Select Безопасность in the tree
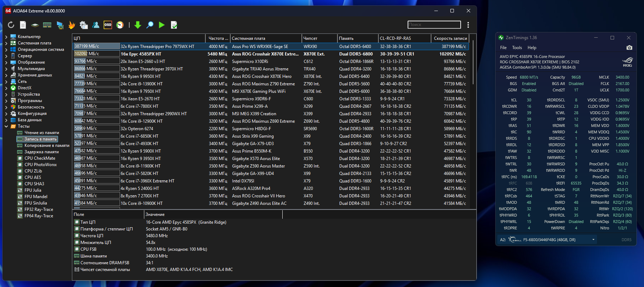Image resolution: width=644 pixels, height=287 pixels. (x=31, y=107)
